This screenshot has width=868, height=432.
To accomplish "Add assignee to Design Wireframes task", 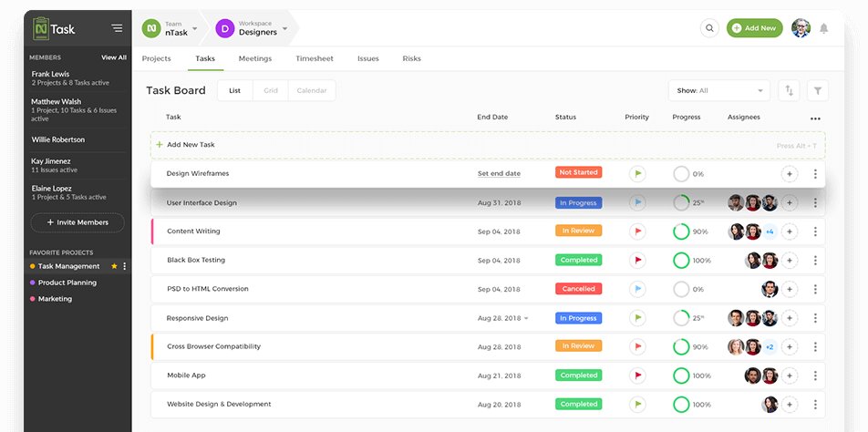I will coord(790,174).
